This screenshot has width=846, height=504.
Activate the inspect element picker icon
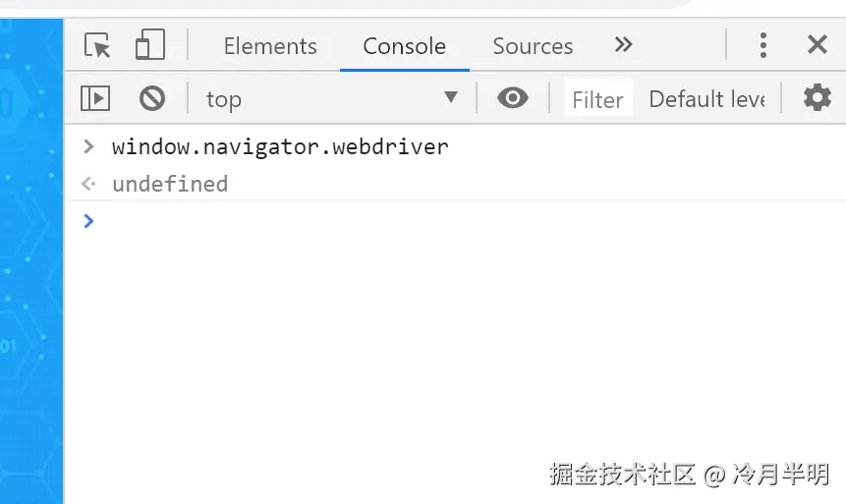coord(97,45)
